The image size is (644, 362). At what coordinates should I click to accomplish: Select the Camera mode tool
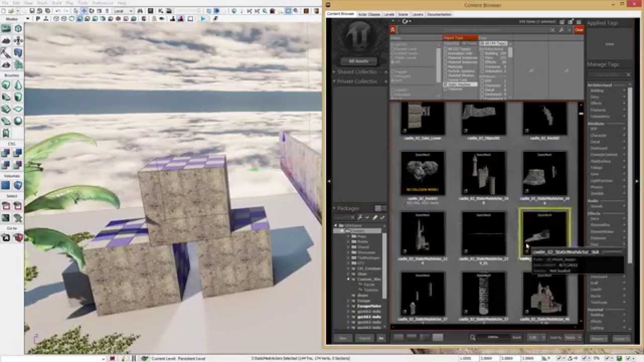(6, 29)
